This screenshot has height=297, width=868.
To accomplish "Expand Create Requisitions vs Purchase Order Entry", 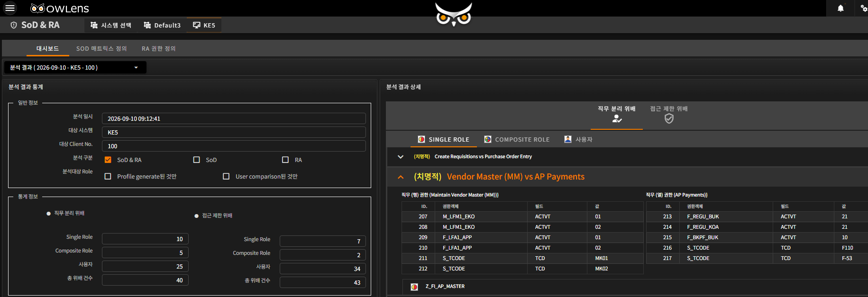I will click(x=401, y=157).
